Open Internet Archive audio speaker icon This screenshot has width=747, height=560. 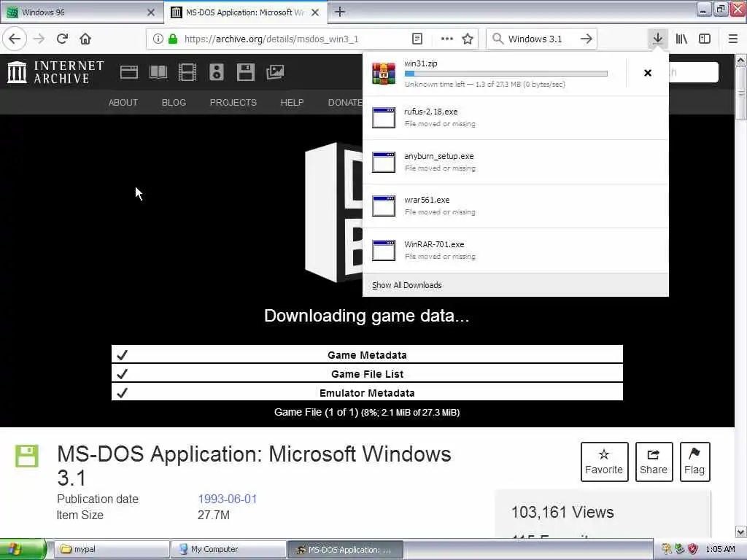coord(216,72)
